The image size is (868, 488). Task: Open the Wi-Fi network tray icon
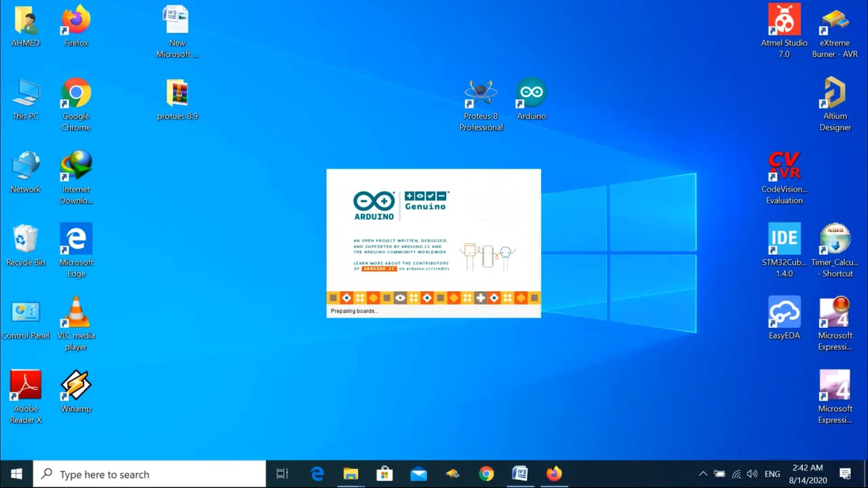[736, 474]
